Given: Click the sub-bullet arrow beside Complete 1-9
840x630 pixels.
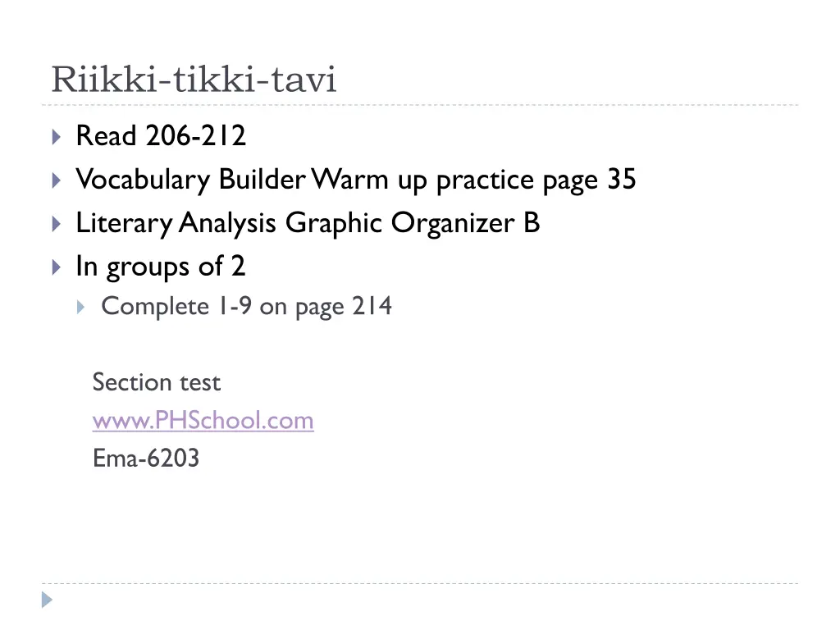Looking at the screenshot, I should click(x=81, y=308).
